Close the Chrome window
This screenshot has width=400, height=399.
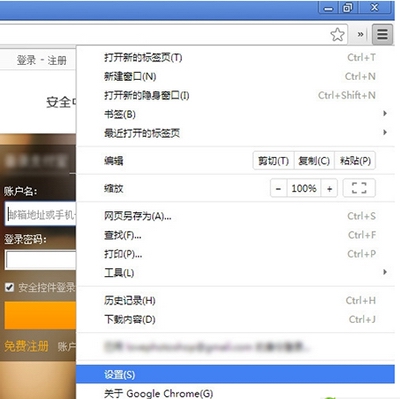pyautogui.click(x=374, y=8)
